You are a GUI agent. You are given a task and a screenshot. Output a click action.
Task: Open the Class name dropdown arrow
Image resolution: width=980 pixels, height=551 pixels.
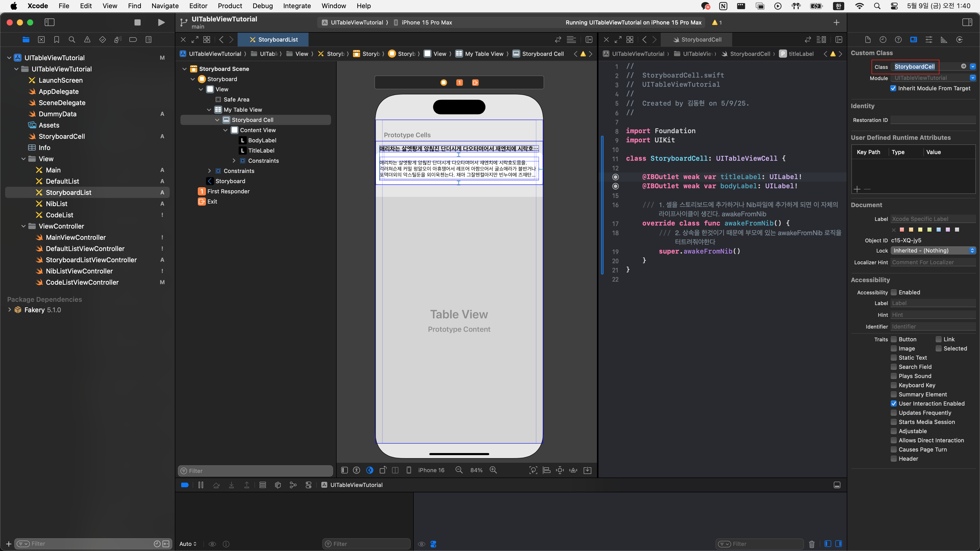(973, 67)
